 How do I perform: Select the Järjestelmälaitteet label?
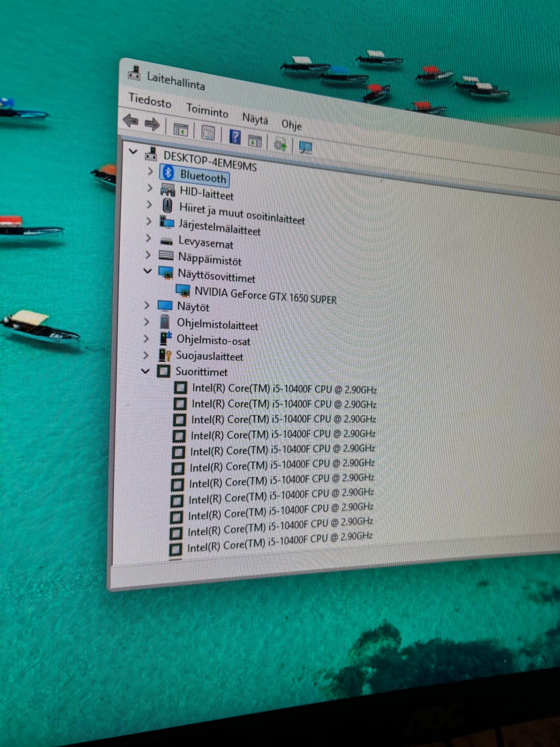pos(219,227)
